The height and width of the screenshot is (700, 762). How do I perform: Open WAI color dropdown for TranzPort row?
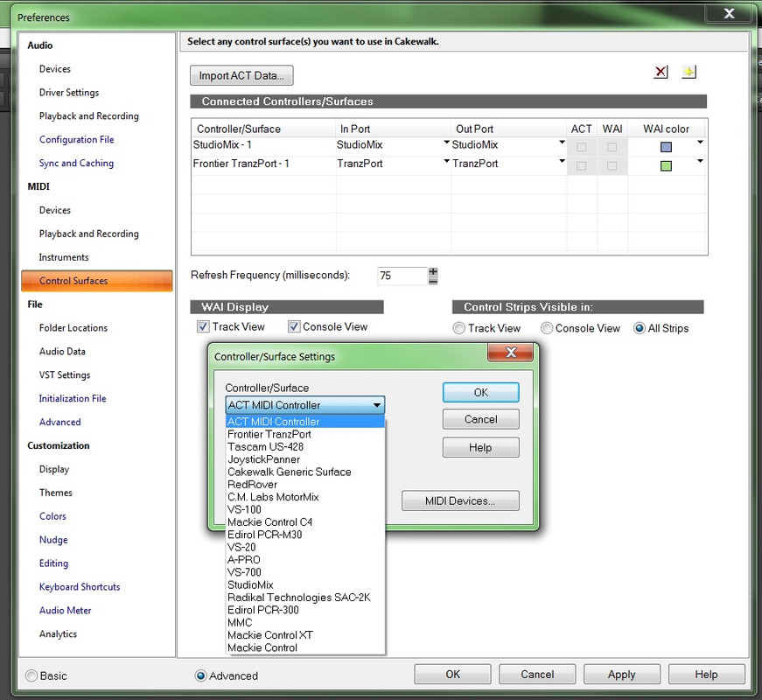[x=700, y=161]
